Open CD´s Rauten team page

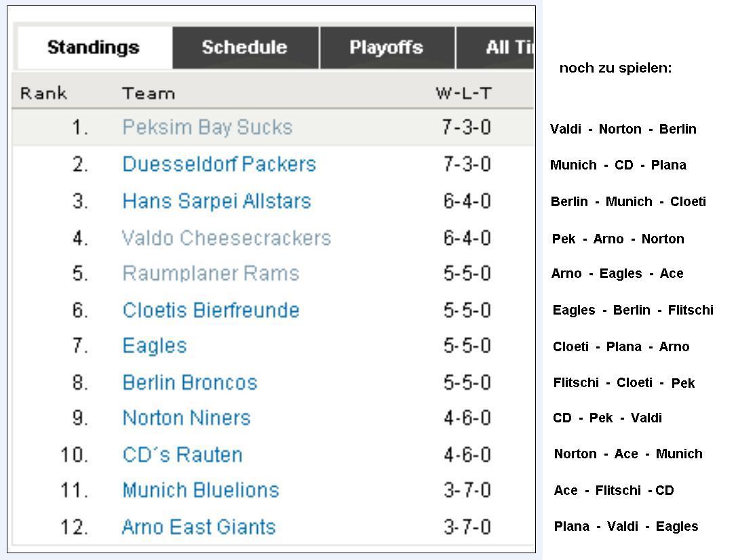(x=182, y=454)
